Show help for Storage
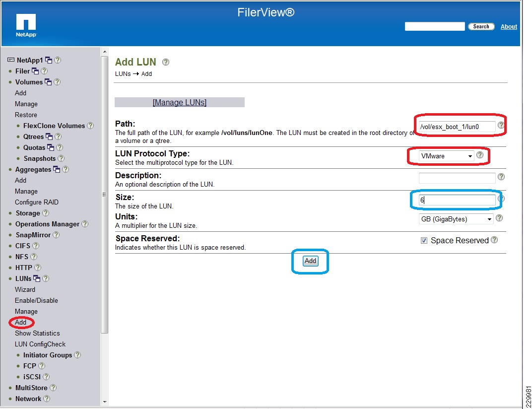 tap(46, 213)
